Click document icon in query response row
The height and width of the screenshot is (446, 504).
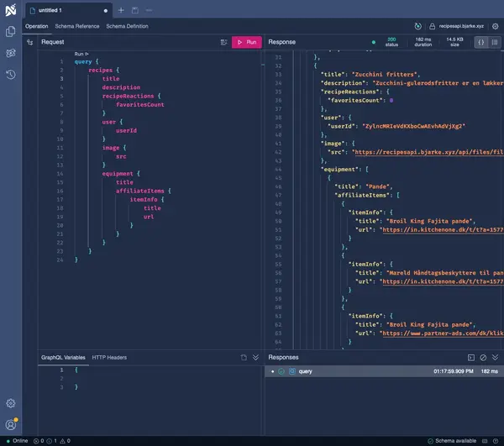pyautogui.click(x=291, y=371)
